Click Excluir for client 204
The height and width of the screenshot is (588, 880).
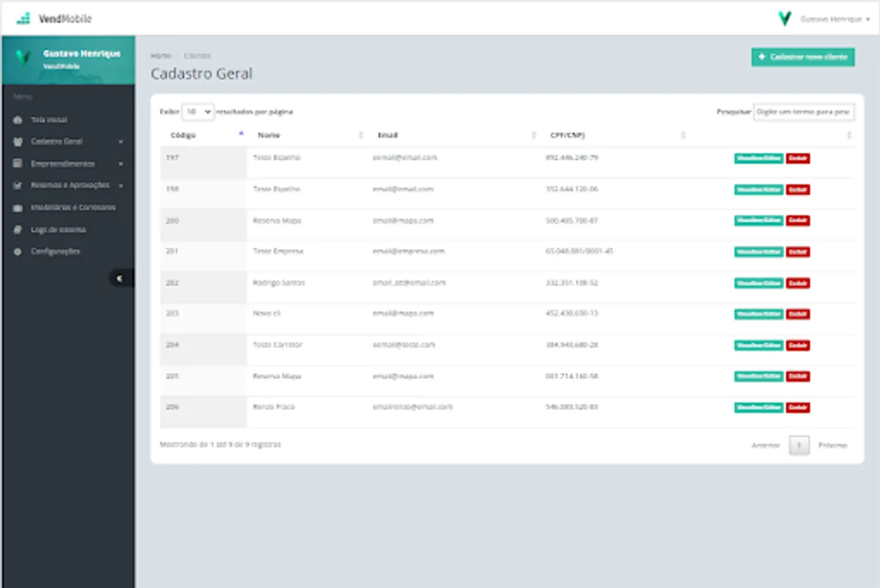[798, 345]
